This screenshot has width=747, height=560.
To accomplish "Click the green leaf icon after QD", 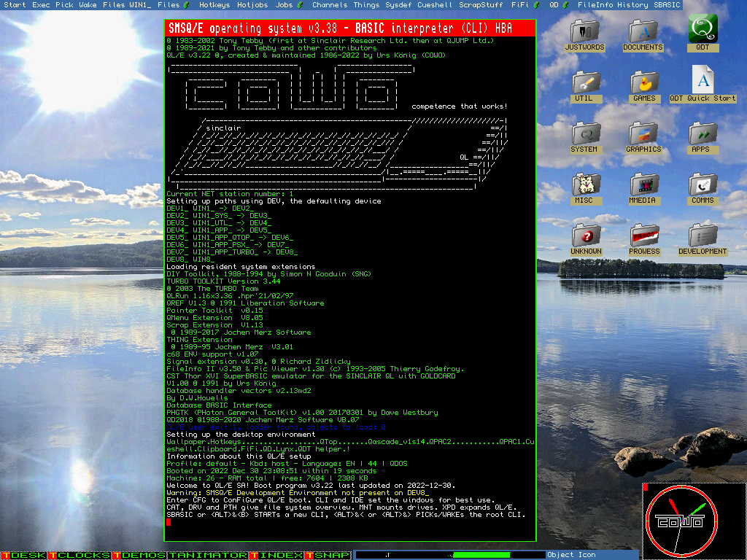I will (x=565, y=5).
